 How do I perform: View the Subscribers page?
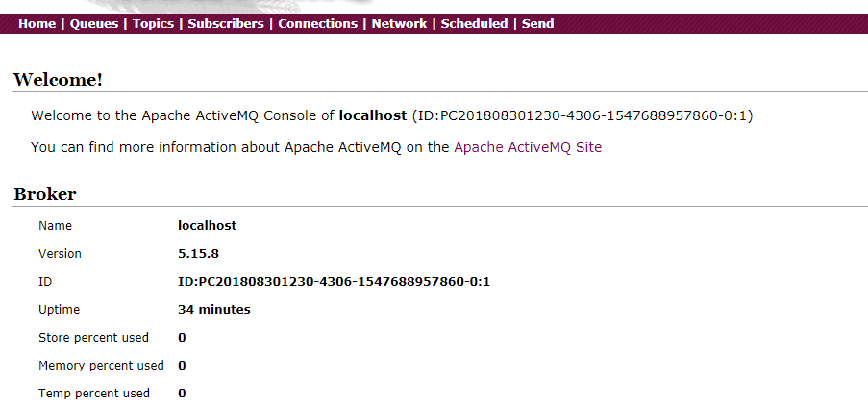[x=226, y=24]
